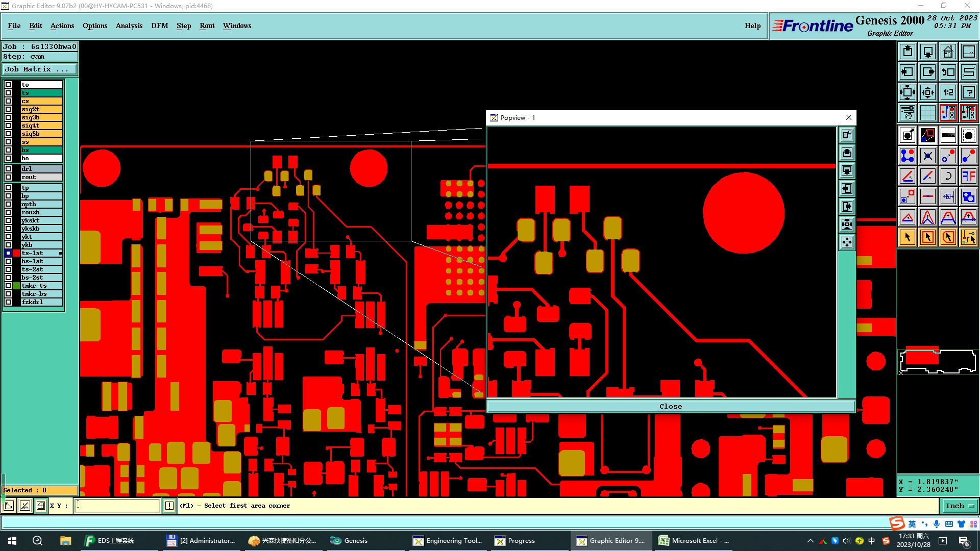The image size is (980, 551).
Task: Click the Close button in Popview
Action: (x=670, y=406)
